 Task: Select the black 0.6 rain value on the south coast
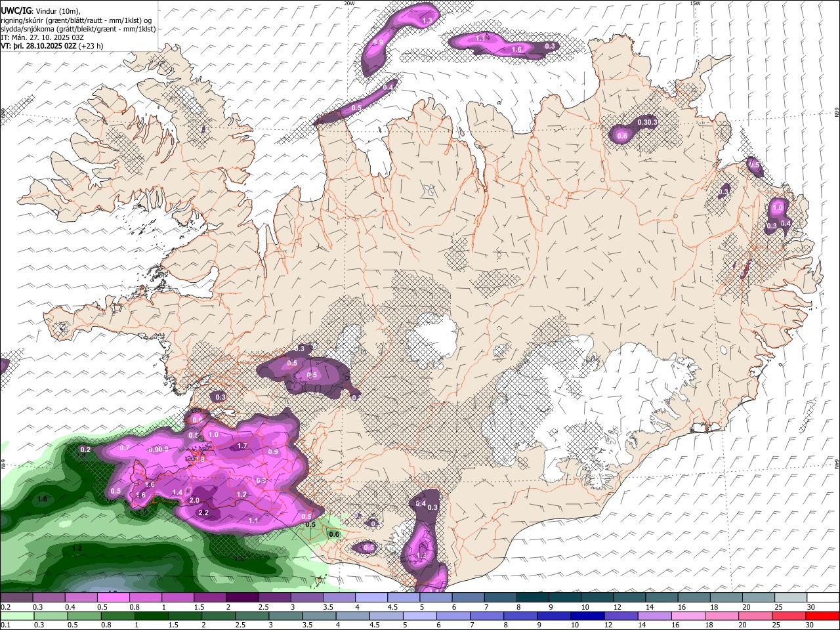pyautogui.click(x=334, y=535)
